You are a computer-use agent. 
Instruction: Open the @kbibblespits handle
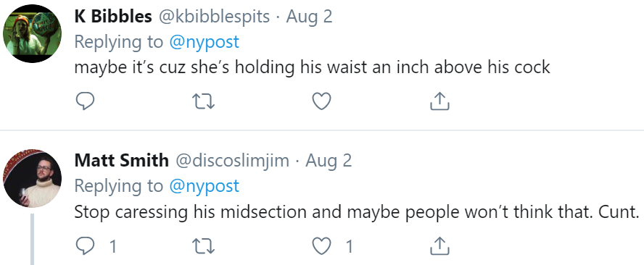pos(215,17)
